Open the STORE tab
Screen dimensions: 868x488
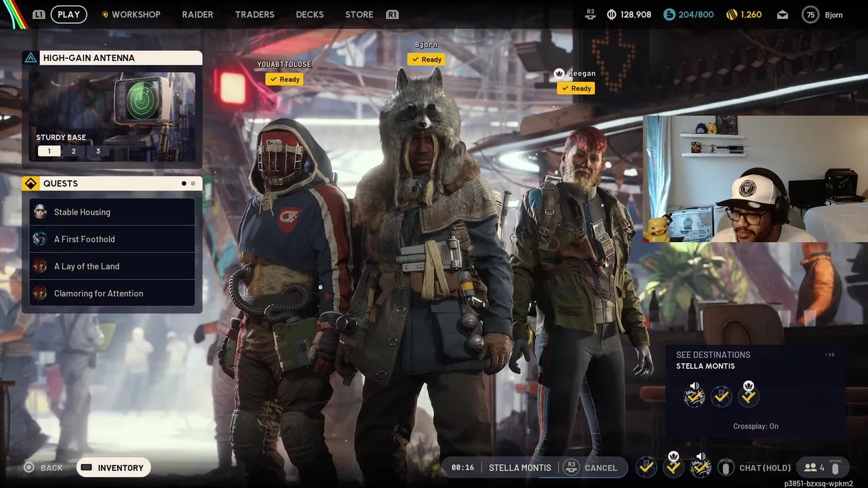coord(359,14)
